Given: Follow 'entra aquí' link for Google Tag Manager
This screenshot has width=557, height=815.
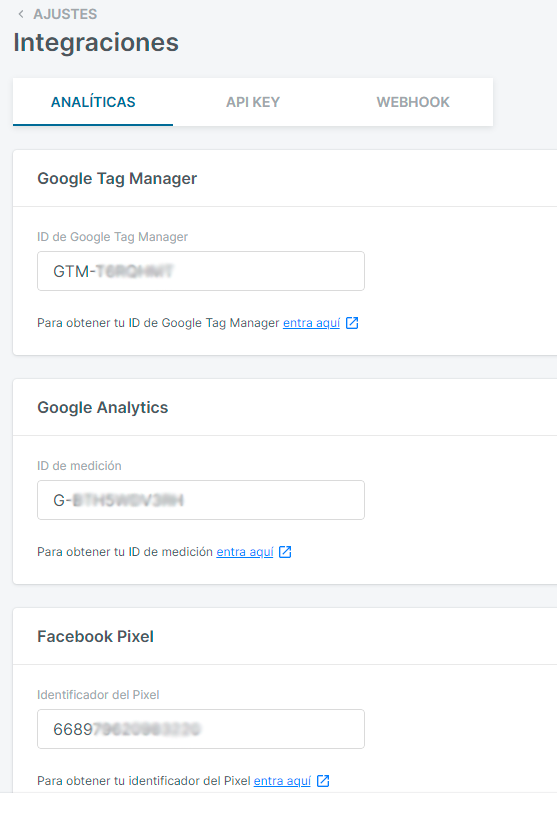Looking at the screenshot, I should [x=311, y=323].
